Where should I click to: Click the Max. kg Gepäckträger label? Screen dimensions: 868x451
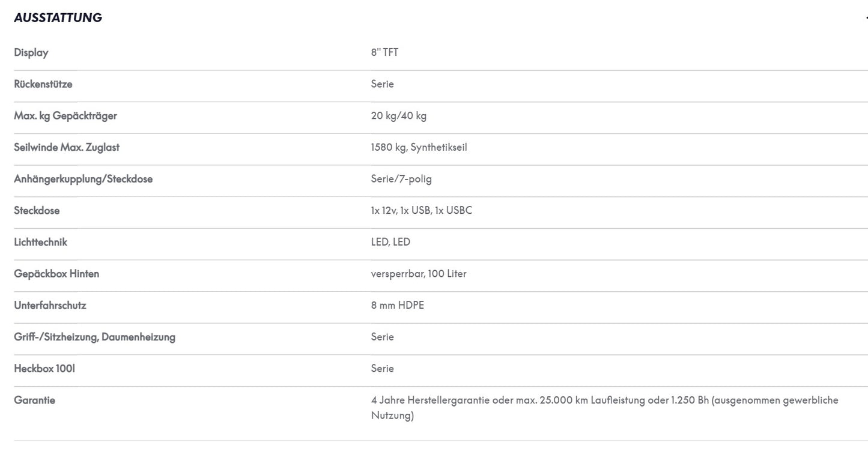[65, 116]
